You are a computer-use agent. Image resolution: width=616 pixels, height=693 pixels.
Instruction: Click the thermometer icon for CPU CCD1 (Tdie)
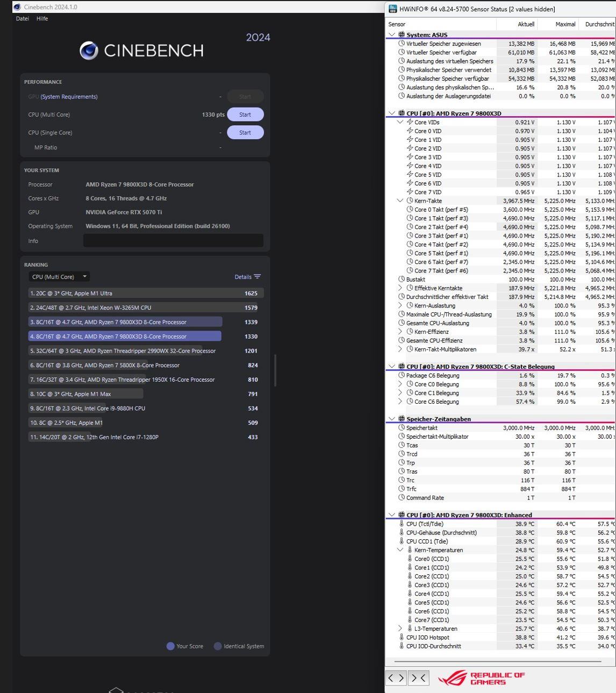402,541
